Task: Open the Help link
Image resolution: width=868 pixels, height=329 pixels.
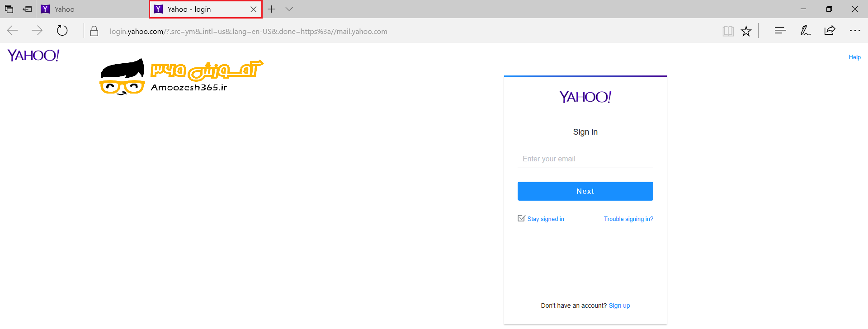Action: pyautogui.click(x=854, y=57)
